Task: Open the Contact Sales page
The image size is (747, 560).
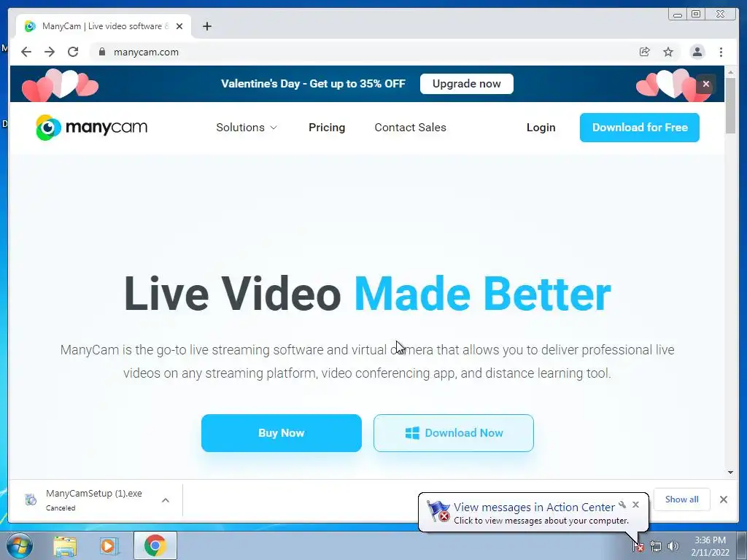Action: 410,128
